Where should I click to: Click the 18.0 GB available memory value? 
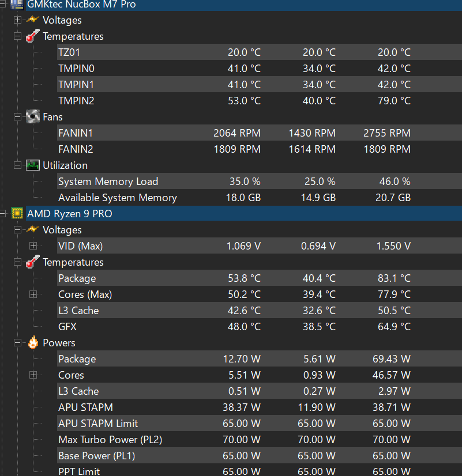click(x=243, y=198)
